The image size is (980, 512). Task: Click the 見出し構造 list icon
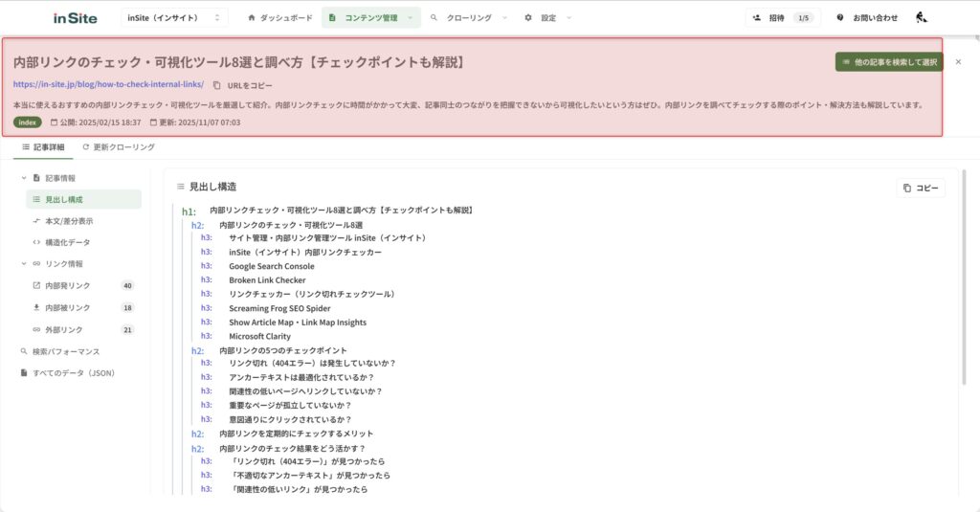click(181, 187)
